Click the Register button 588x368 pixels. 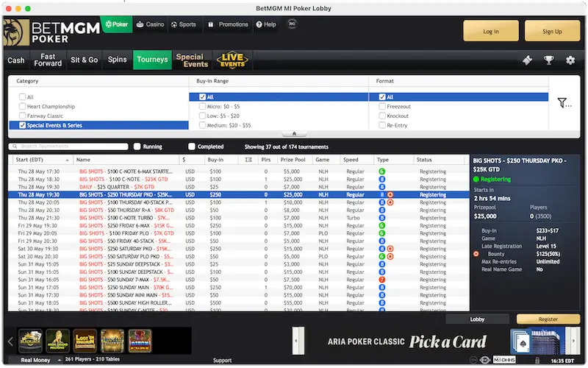coord(548,319)
